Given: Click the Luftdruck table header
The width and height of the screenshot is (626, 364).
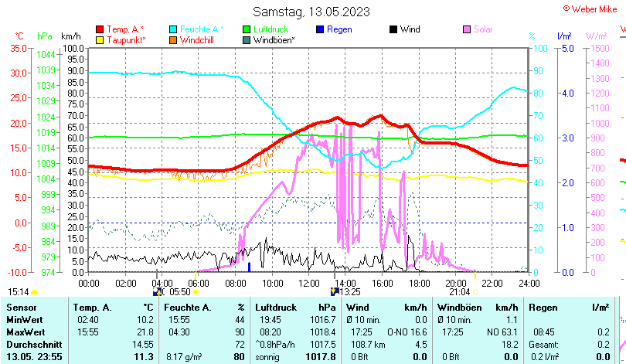Looking at the screenshot, I should click(x=276, y=308).
